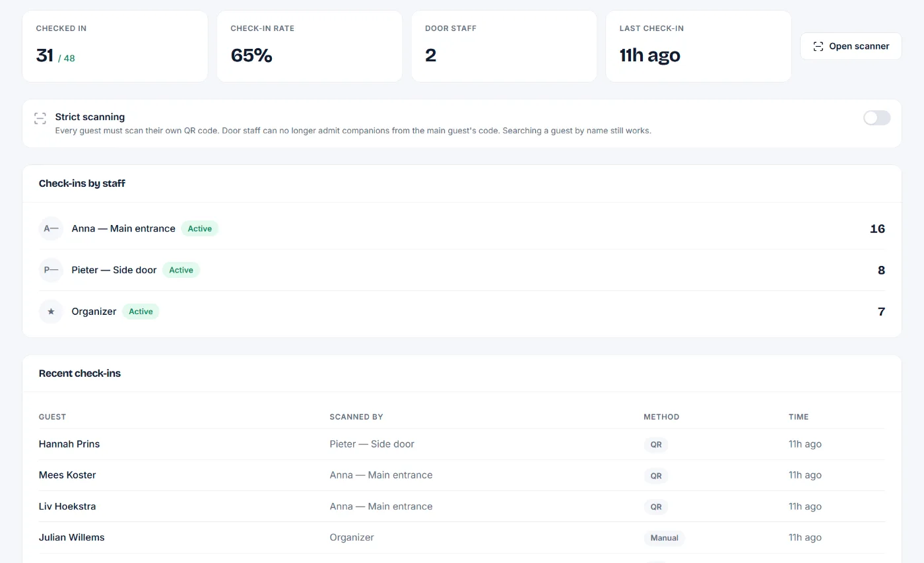924x563 pixels.
Task: Click Anna's check-in count 16
Action: coord(877,229)
